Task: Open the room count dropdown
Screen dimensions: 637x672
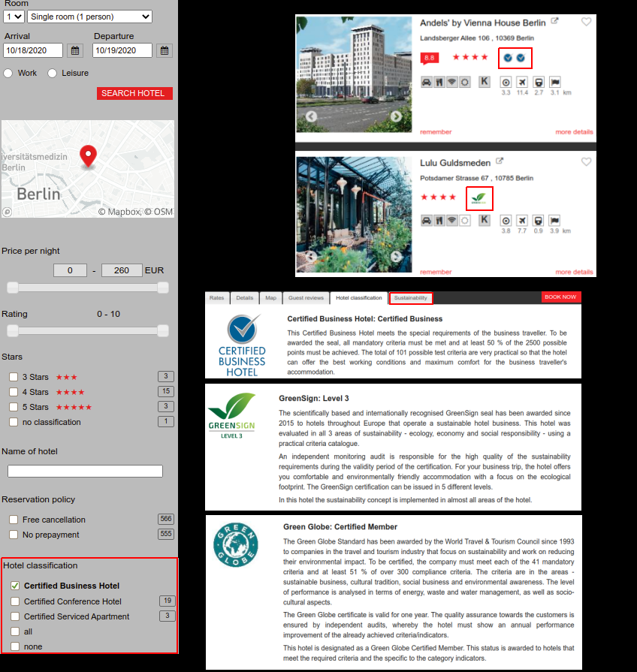Action: click(x=14, y=17)
